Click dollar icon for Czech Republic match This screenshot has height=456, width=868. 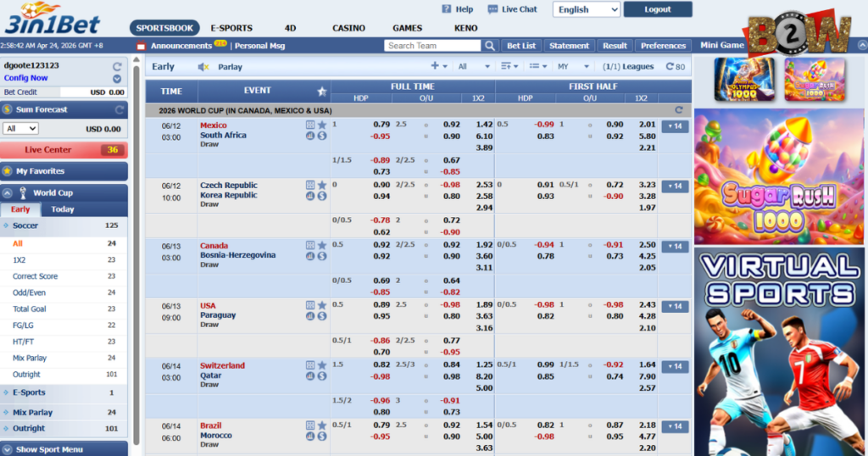[321, 196]
